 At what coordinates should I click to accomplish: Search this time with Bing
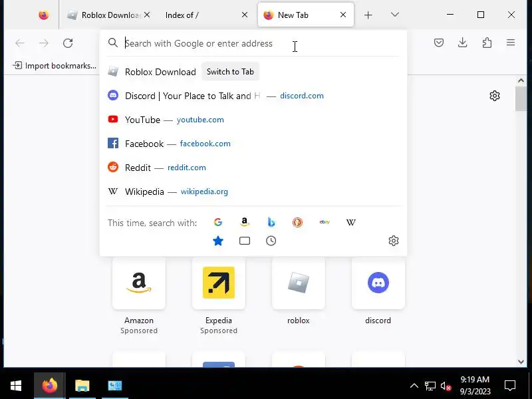point(271,222)
